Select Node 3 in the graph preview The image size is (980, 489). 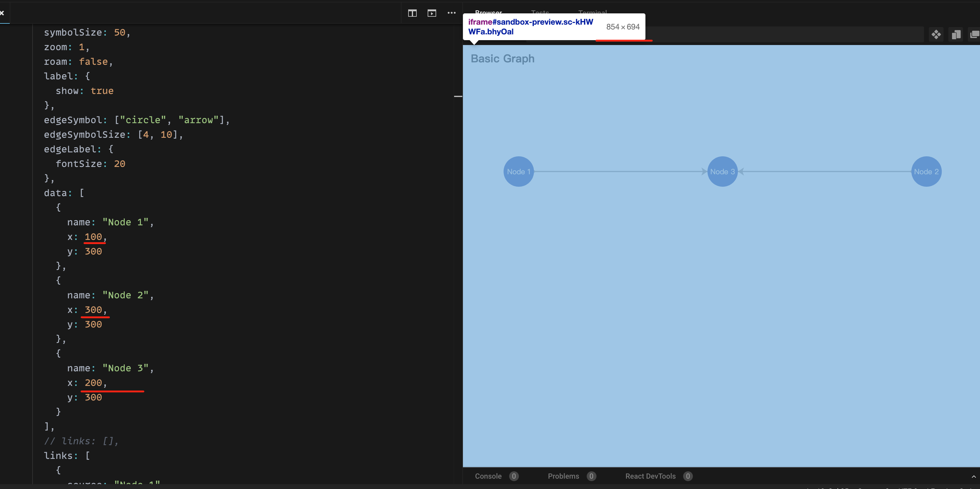tap(722, 172)
